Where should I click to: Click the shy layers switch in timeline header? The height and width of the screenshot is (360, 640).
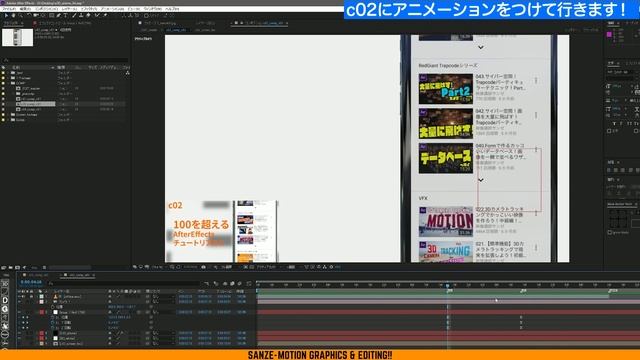pyautogui.click(x=224, y=283)
